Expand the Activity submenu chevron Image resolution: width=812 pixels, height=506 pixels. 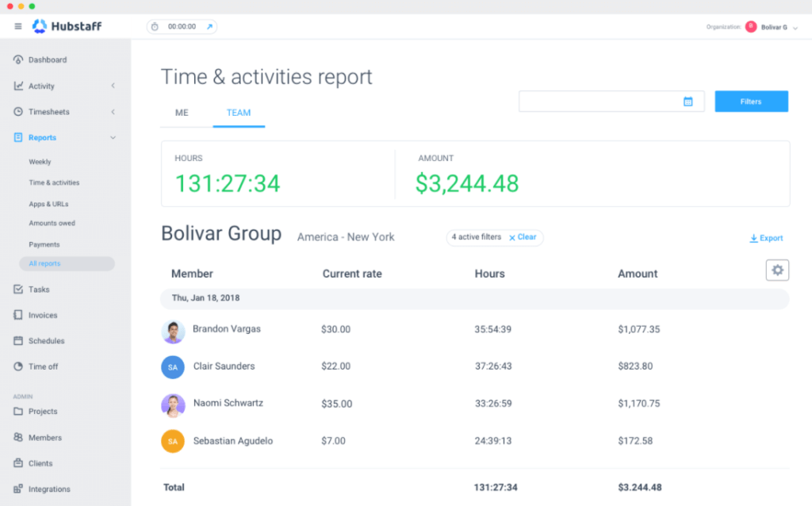113,86
